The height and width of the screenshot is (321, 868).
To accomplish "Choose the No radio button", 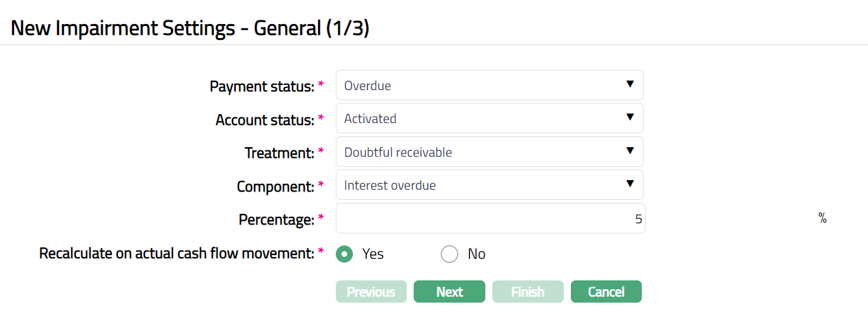I will click(x=449, y=254).
